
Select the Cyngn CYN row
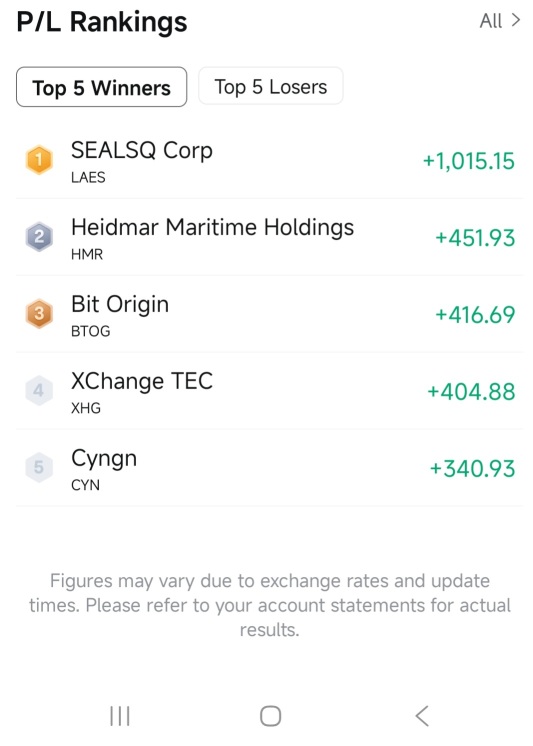click(x=269, y=468)
